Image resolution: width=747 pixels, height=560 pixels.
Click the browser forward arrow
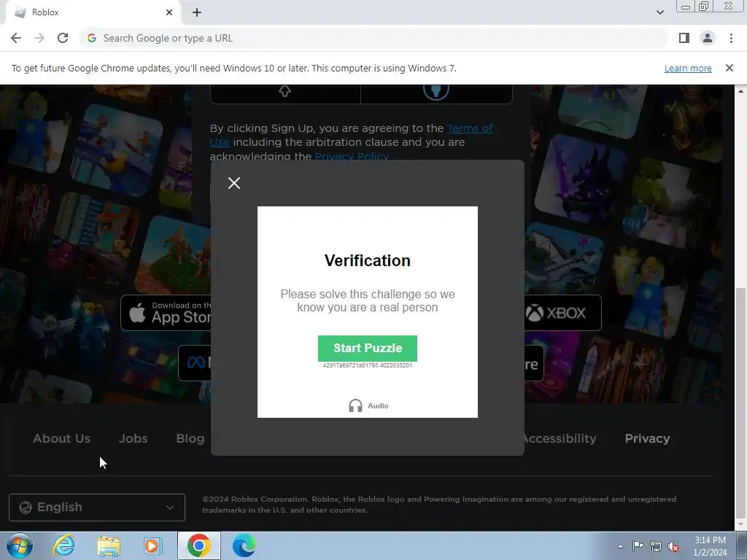(x=39, y=38)
